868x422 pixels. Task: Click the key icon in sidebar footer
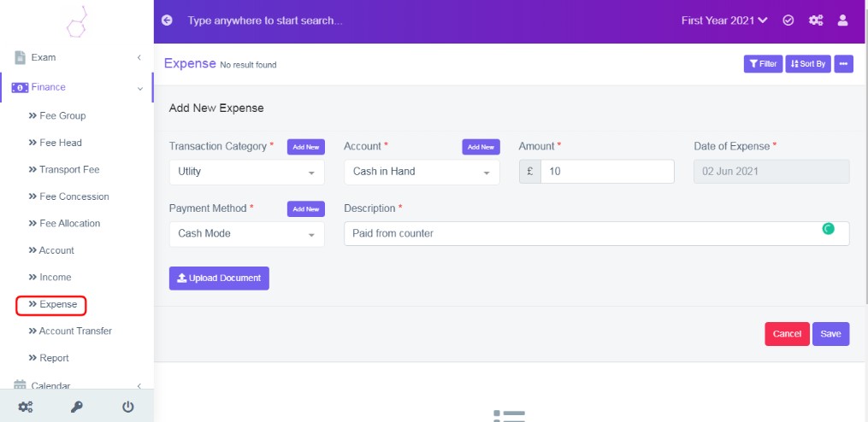(76, 407)
